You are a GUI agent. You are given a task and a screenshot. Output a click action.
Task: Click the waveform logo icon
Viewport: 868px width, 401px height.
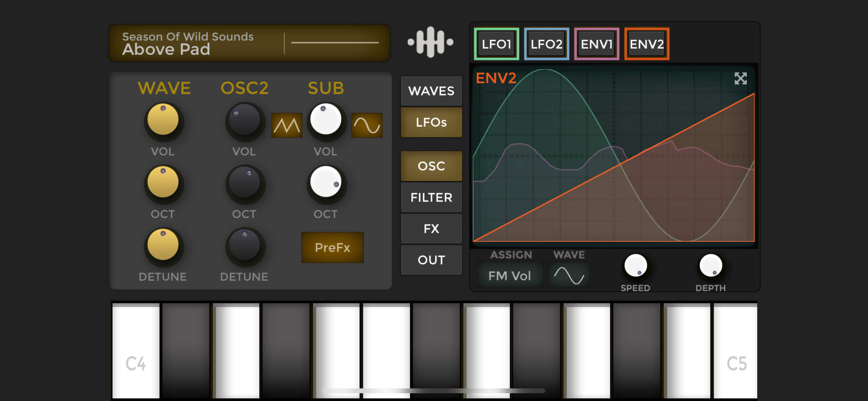coord(430,42)
